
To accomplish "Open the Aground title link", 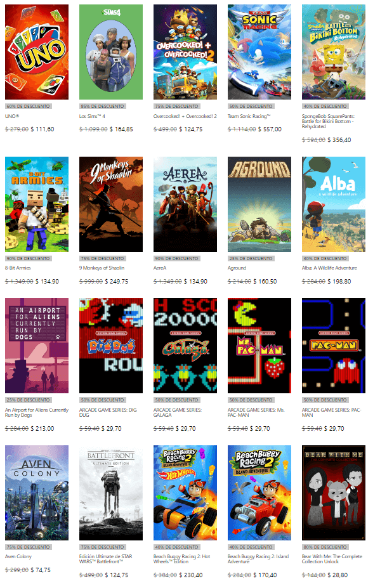I will pyautogui.click(x=237, y=268).
